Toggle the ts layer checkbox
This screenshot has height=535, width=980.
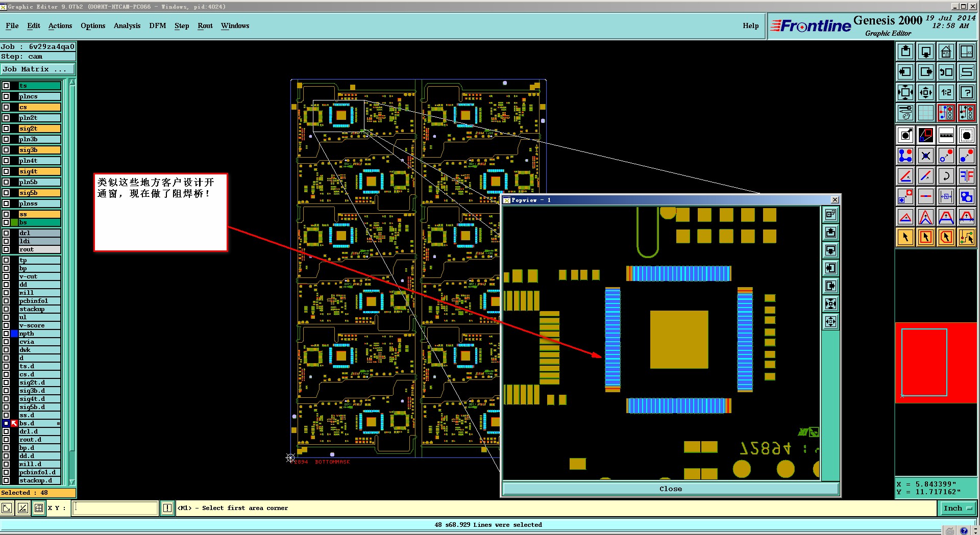(6, 86)
